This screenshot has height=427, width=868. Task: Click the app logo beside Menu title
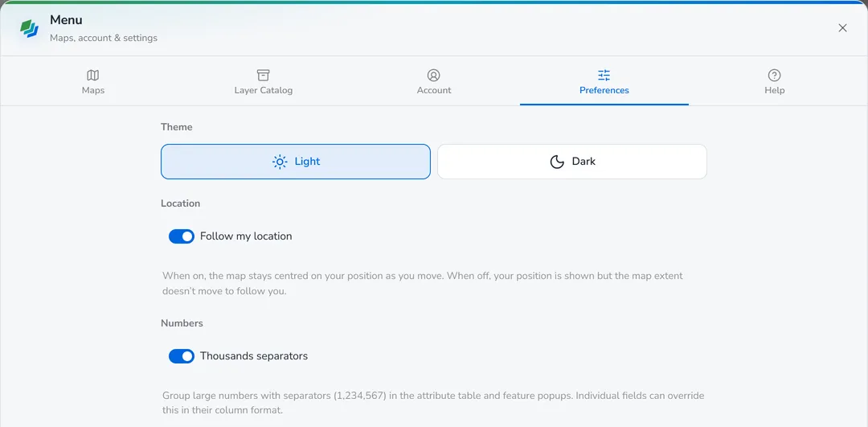coord(29,28)
